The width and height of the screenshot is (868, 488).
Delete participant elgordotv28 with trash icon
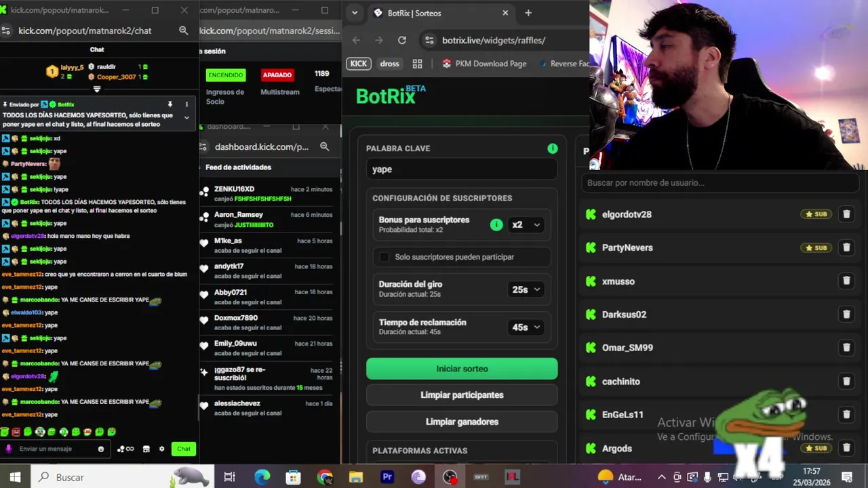846,214
